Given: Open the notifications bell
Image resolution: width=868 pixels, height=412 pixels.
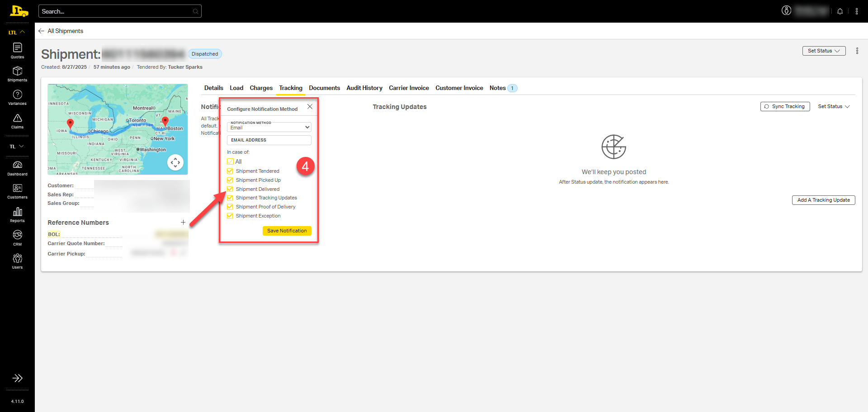Looking at the screenshot, I should (x=840, y=11).
